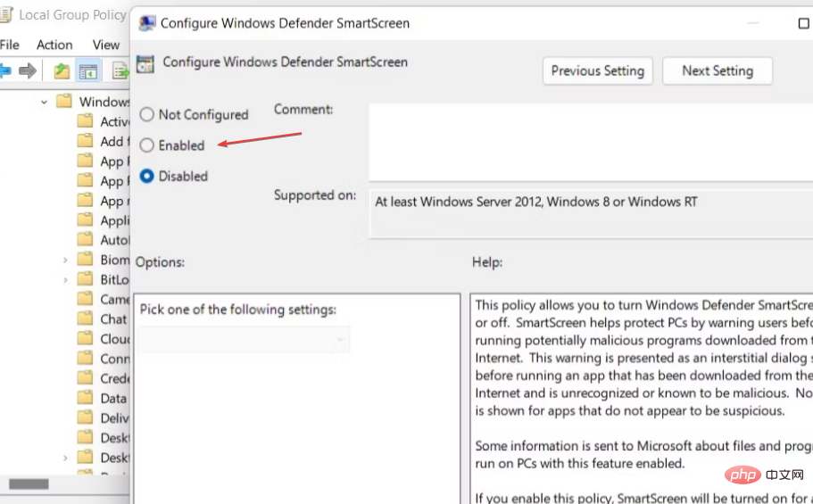Maximize the Configure Windows Defender SmartScreen dialog
Viewport: 813px width, 504px height.
[803, 23]
